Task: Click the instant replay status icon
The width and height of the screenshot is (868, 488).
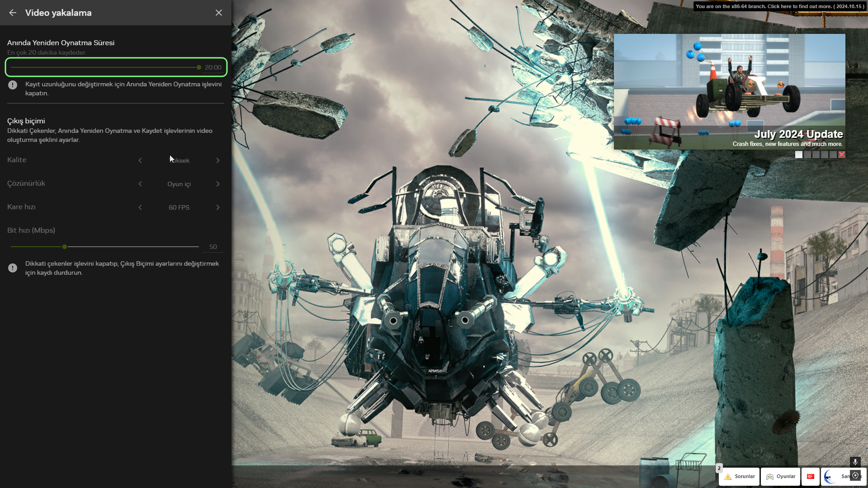Action: pos(855,475)
